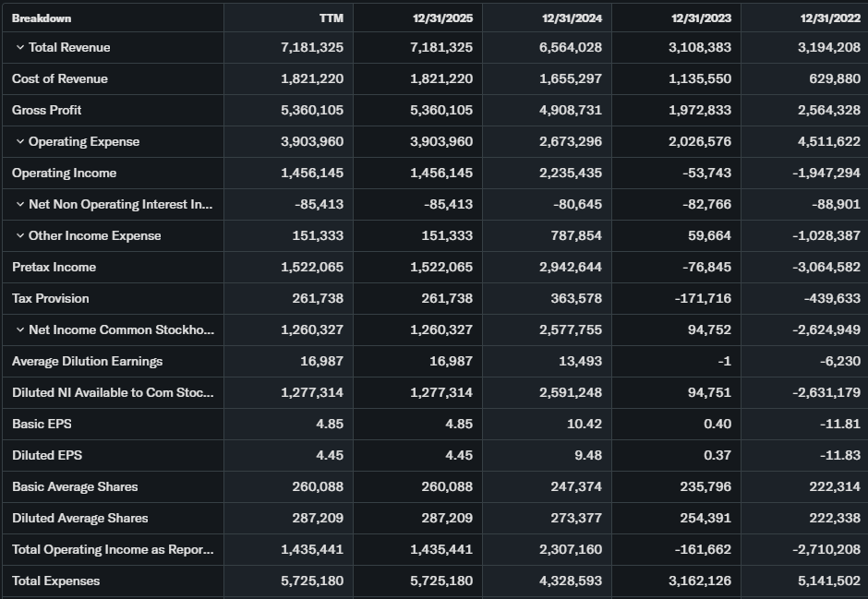868x599 pixels.
Task: Select the TTM column header
Action: [x=331, y=18]
